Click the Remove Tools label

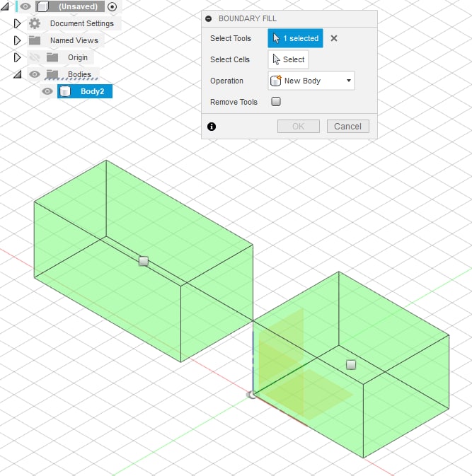coord(234,102)
